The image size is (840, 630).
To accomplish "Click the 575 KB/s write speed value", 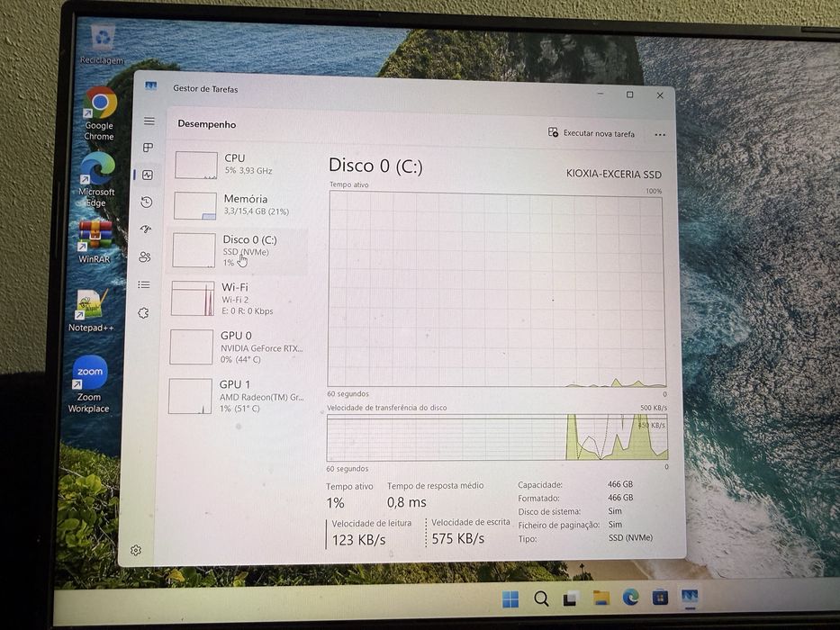I will click(457, 538).
